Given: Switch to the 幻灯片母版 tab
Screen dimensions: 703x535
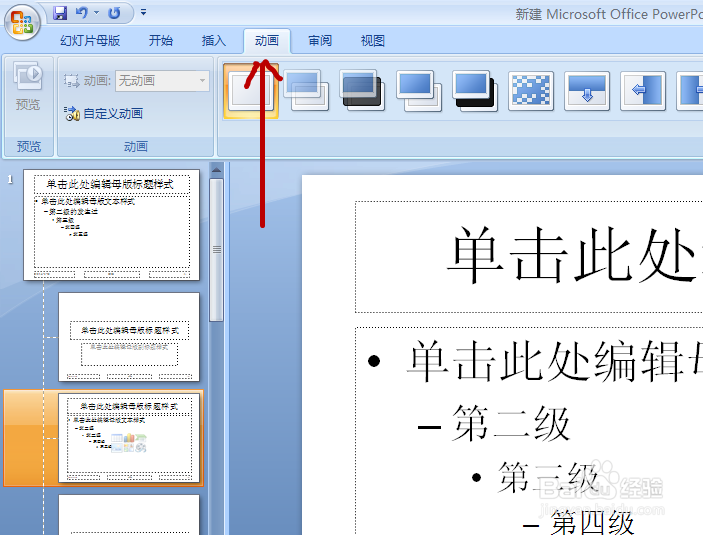Looking at the screenshot, I should 90,41.
